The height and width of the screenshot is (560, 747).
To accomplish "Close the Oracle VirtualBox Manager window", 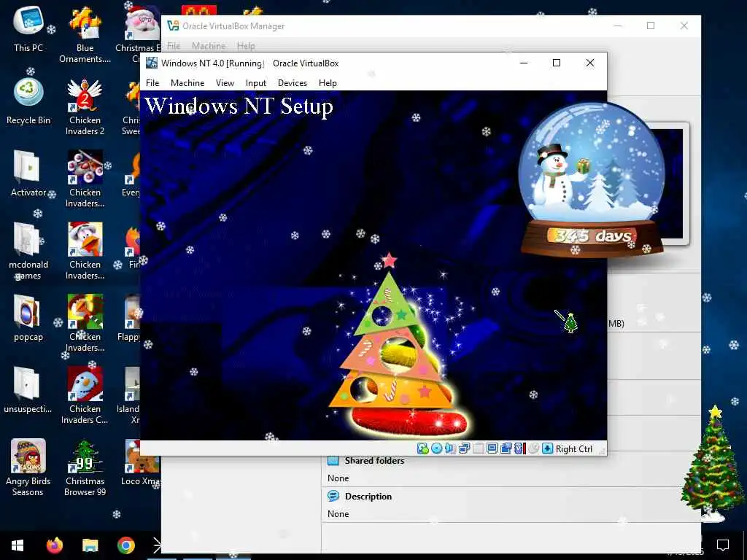I will point(684,26).
